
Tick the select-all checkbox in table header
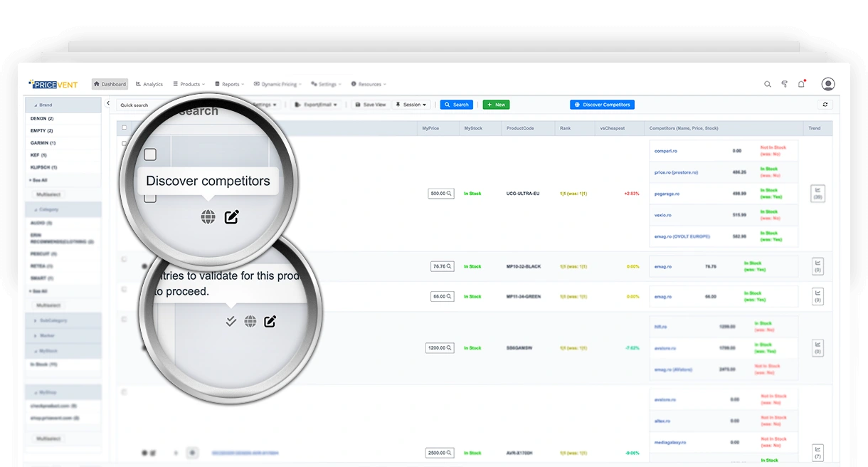125,128
